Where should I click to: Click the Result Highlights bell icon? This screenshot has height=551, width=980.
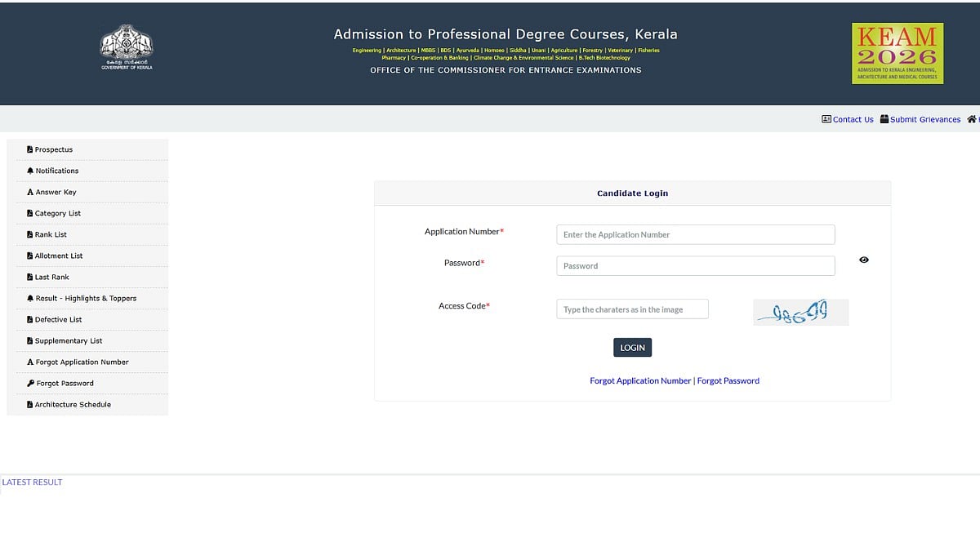coord(30,298)
